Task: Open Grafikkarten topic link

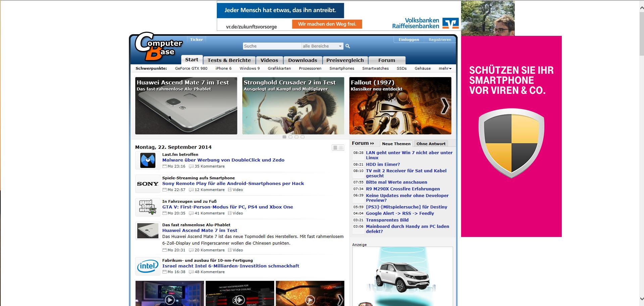Action: coord(279,68)
